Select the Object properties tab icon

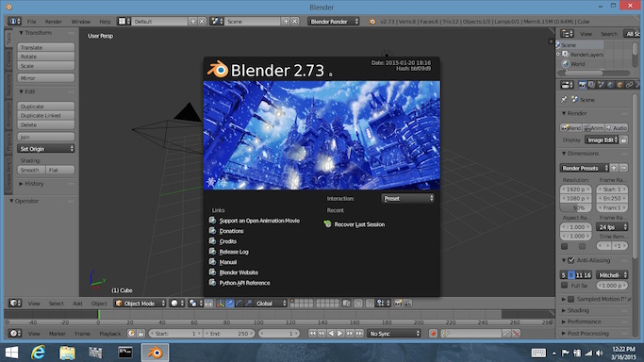(x=619, y=85)
